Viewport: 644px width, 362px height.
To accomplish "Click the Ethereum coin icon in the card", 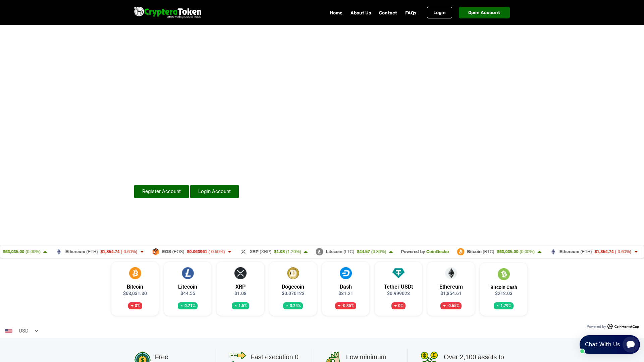I will [x=451, y=273].
